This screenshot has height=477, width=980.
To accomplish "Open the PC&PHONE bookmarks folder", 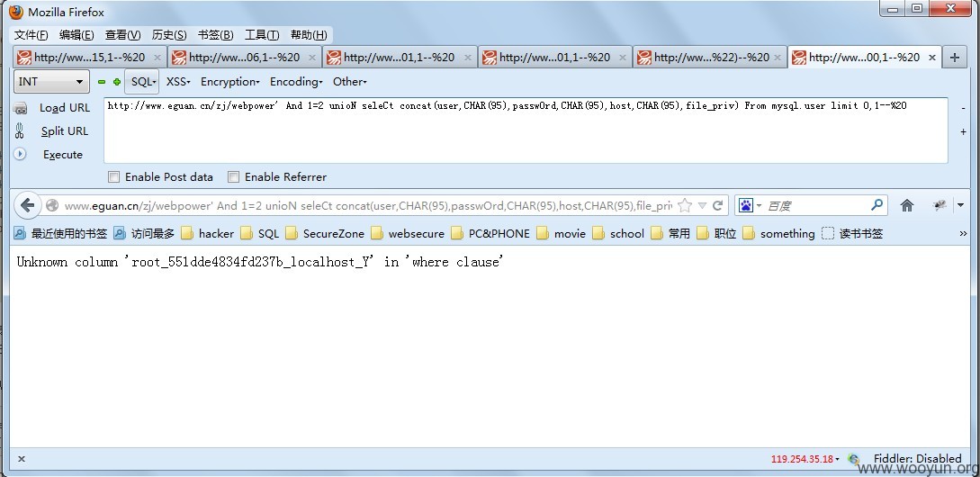I will [490, 234].
